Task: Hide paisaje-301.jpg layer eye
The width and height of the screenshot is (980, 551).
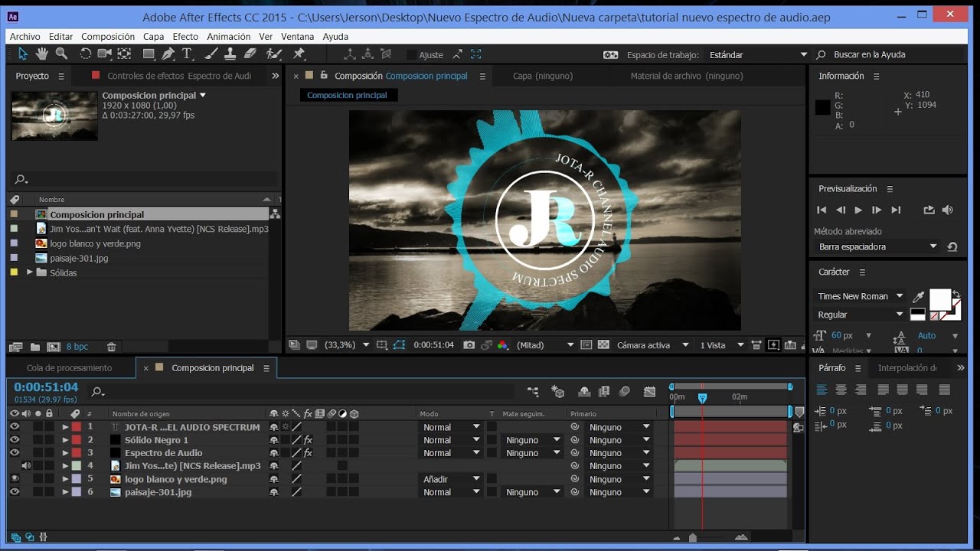Action: (x=15, y=492)
